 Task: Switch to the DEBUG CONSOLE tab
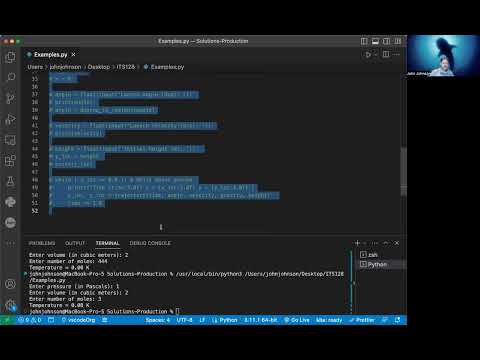coord(150,243)
